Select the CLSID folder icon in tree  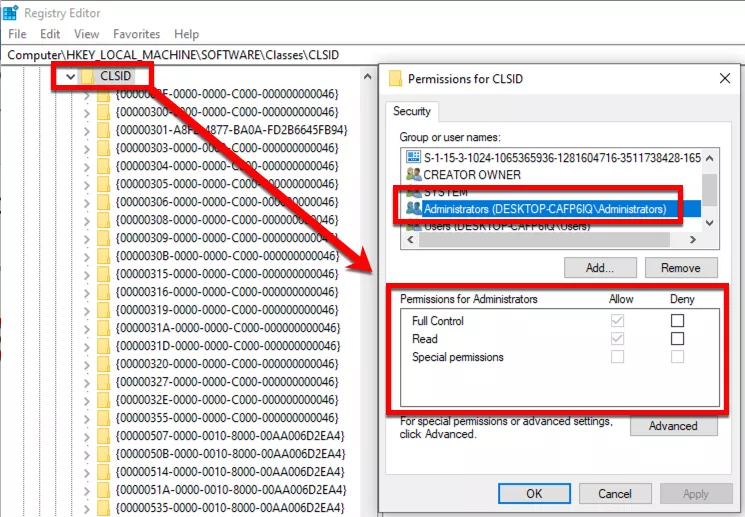click(88, 76)
